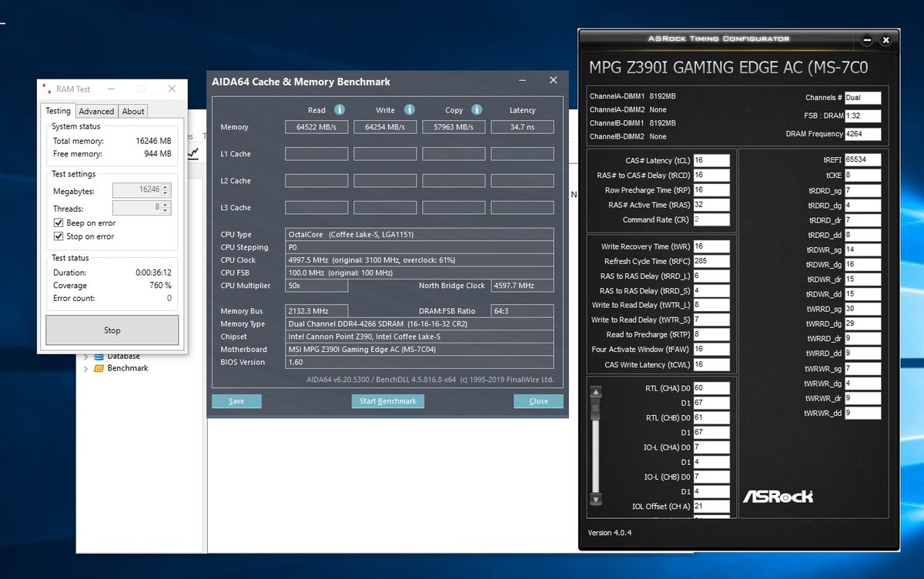
Task: Close the AIDA64 Cache & Memory Benchmark window
Action: point(553,80)
